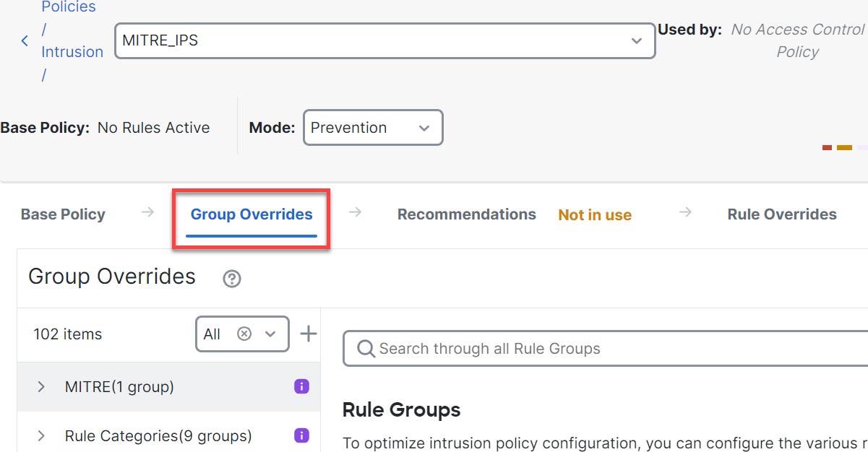Click the plus icon to add a group
This screenshot has width=868, height=452.
point(309,334)
